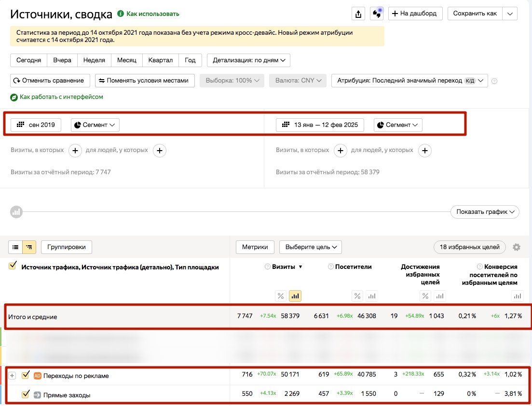Open the Выберите цель dropdown
This screenshot has height=406, width=532.
310,247
